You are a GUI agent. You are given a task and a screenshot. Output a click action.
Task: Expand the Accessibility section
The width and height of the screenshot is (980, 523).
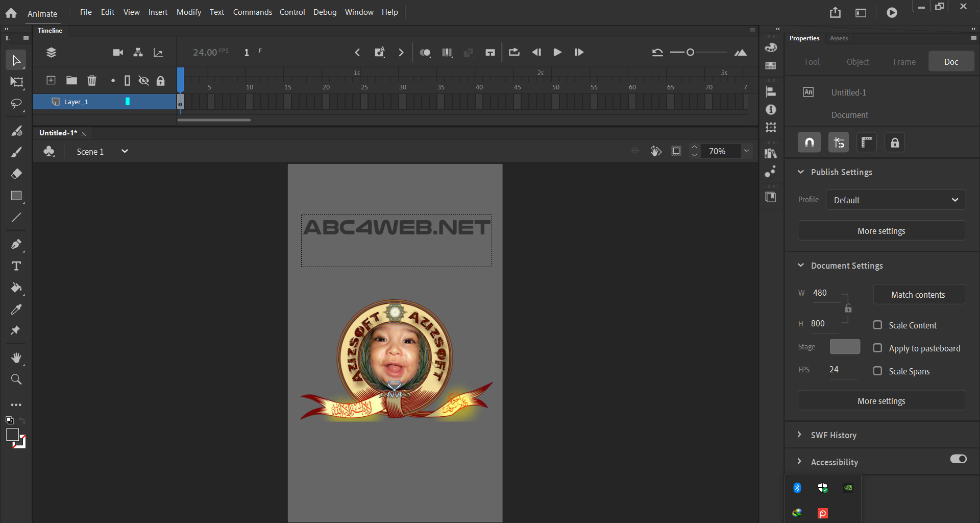[799, 462]
